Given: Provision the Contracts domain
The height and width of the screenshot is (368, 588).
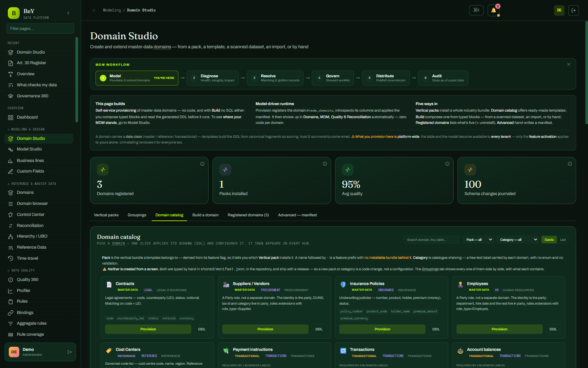Looking at the screenshot, I should click(148, 329).
